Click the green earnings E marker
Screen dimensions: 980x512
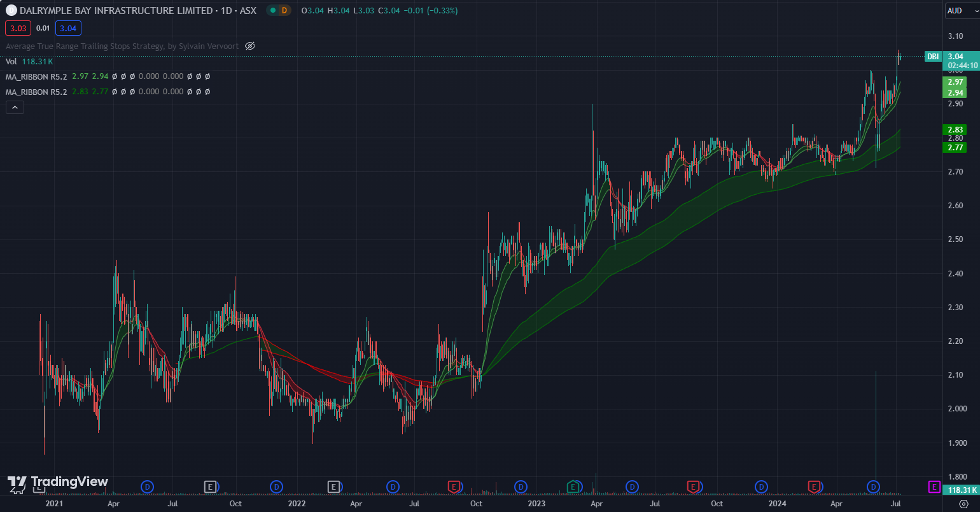pyautogui.click(x=573, y=487)
